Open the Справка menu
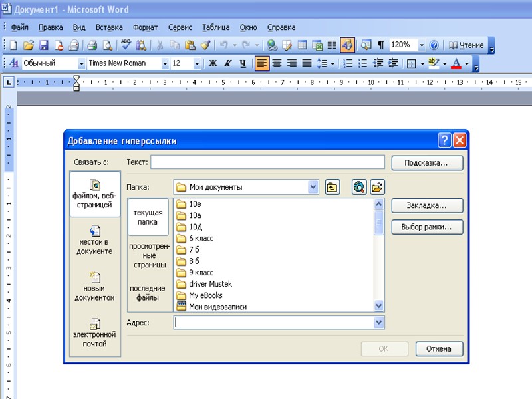Viewport: 532px width, 399px height. [x=281, y=27]
